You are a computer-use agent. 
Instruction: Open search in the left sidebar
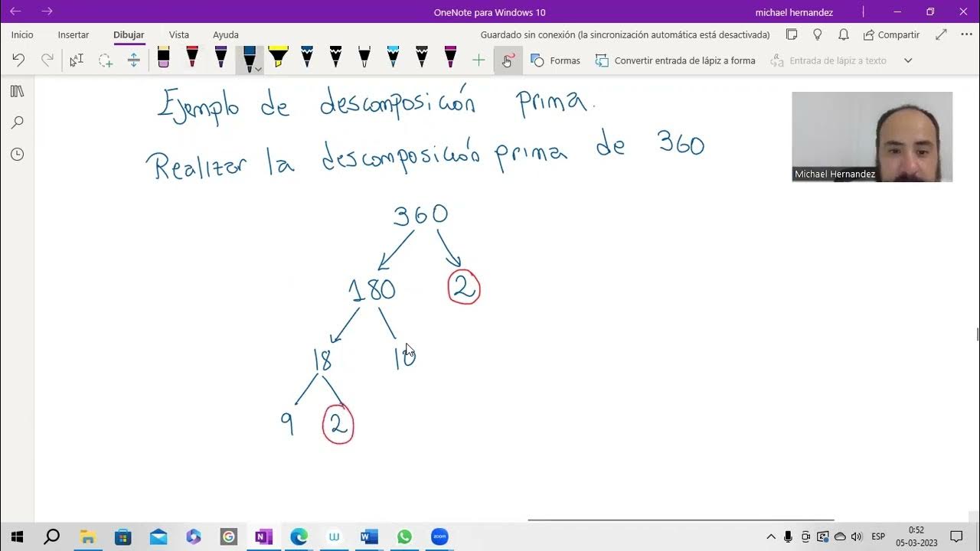click(17, 122)
